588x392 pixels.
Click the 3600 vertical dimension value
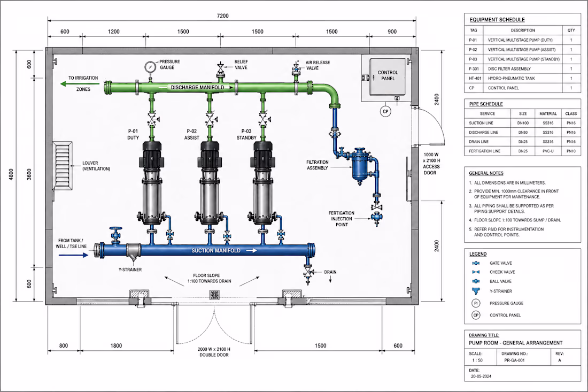(29, 174)
